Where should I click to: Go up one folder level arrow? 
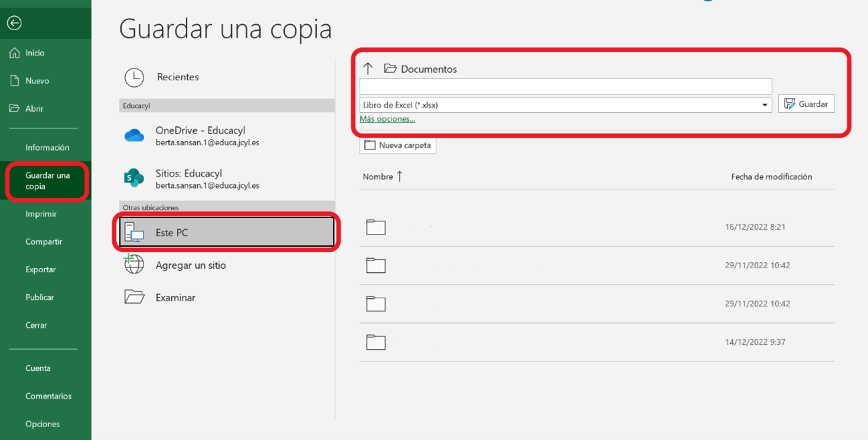coord(368,69)
